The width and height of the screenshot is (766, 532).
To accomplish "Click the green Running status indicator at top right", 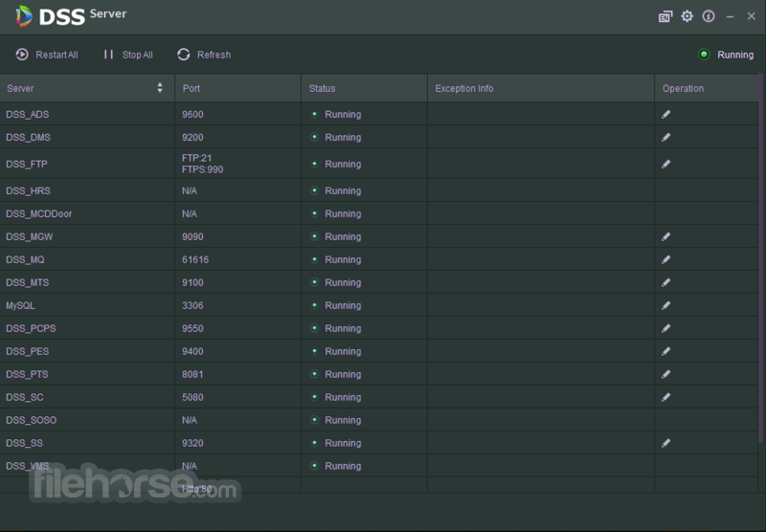I will coord(704,55).
